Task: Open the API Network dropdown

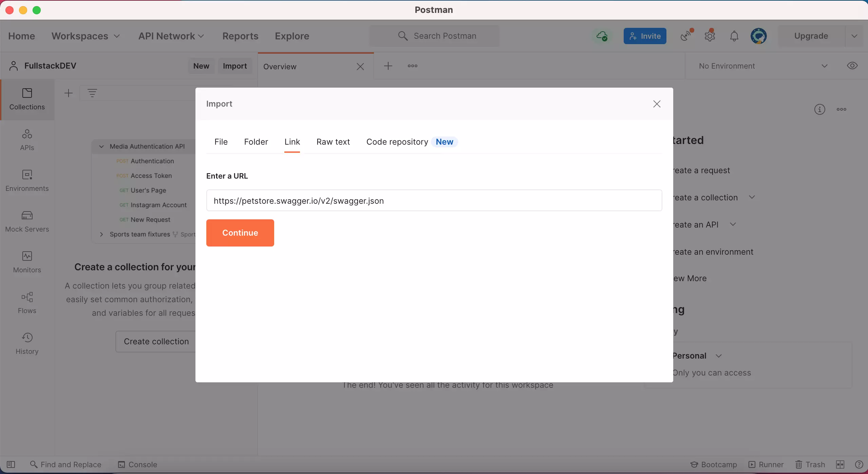Action: [x=171, y=36]
